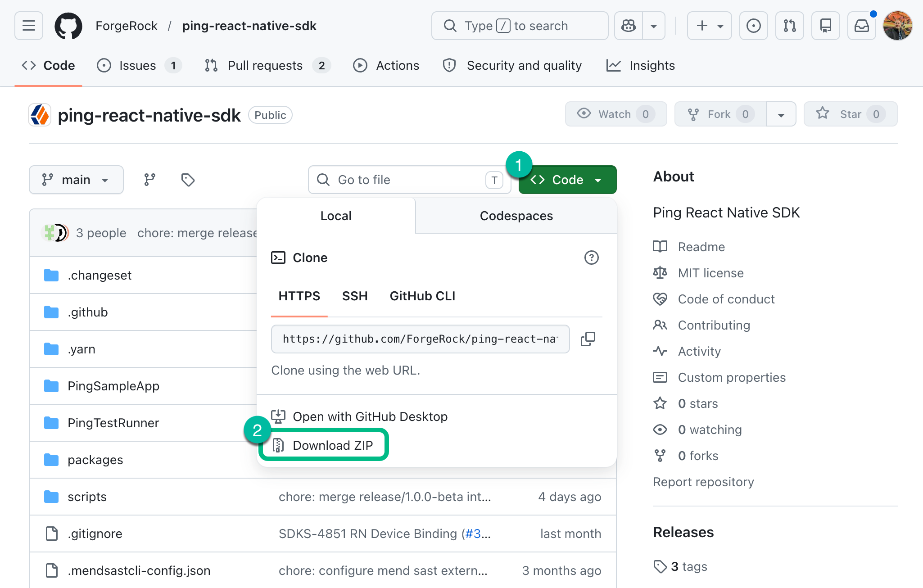
Task: Open the repositories icon in the header
Action: pos(826,26)
